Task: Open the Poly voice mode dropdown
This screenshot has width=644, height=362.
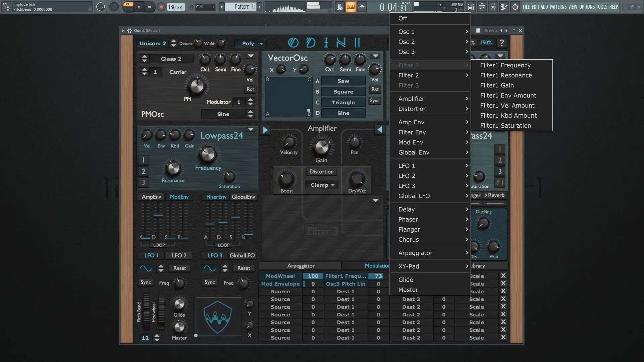Action: tap(250, 44)
